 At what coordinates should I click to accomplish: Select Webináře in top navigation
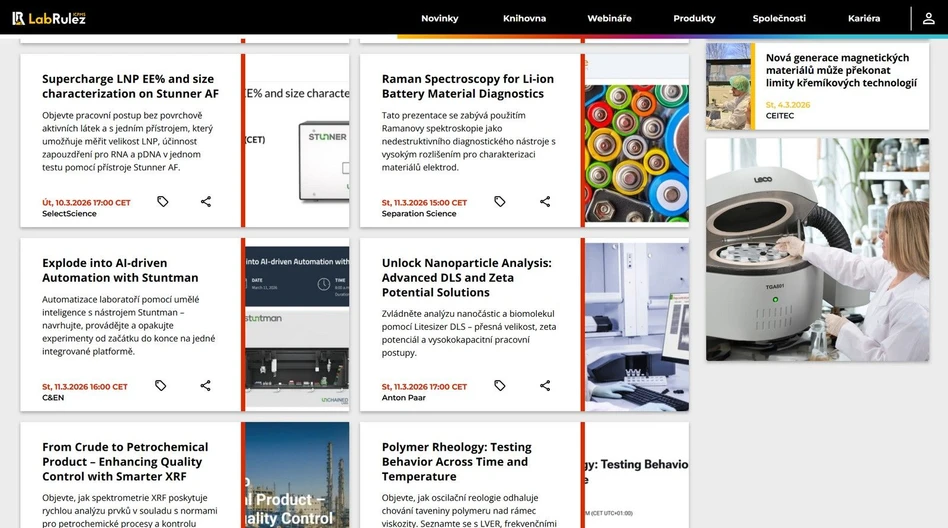[x=609, y=18]
